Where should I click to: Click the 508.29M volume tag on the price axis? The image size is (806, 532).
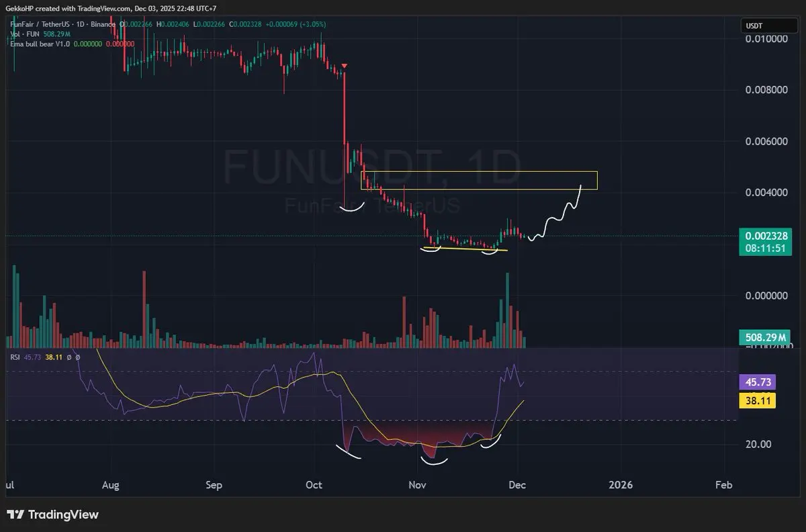click(765, 337)
